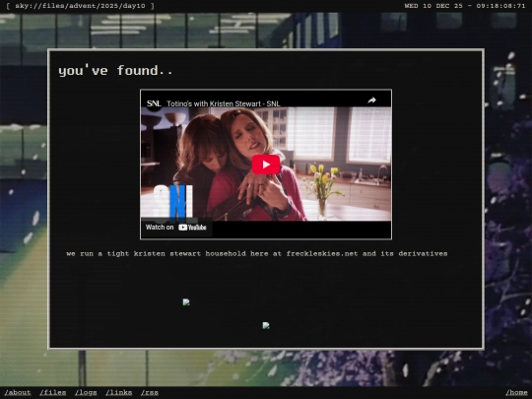Click the date and time display
The height and width of the screenshot is (399, 532).
pos(464,6)
